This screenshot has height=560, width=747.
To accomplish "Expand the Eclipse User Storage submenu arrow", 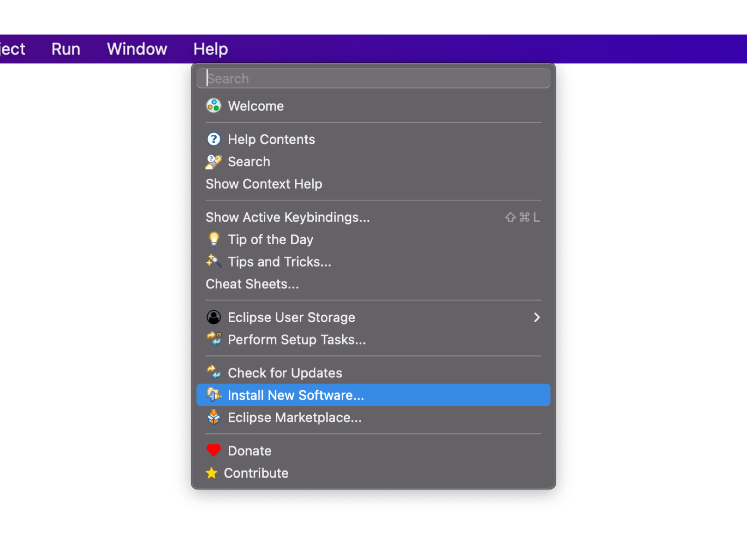I will 537,317.
